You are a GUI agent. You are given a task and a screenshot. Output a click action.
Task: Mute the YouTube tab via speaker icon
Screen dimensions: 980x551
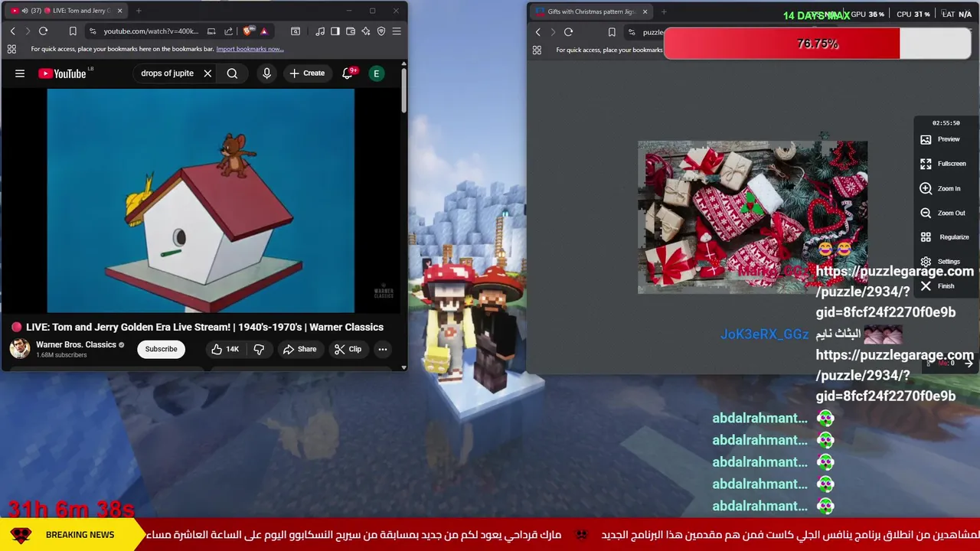[x=24, y=11]
